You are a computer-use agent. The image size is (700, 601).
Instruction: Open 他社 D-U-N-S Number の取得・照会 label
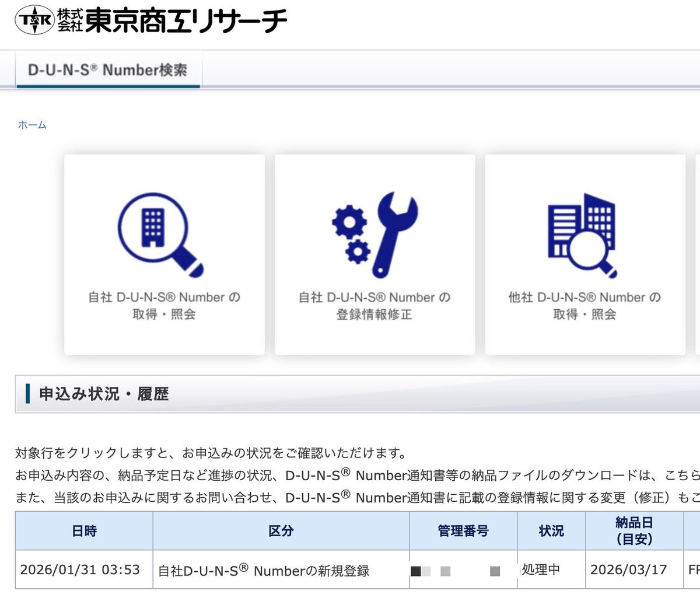pyautogui.click(x=584, y=305)
